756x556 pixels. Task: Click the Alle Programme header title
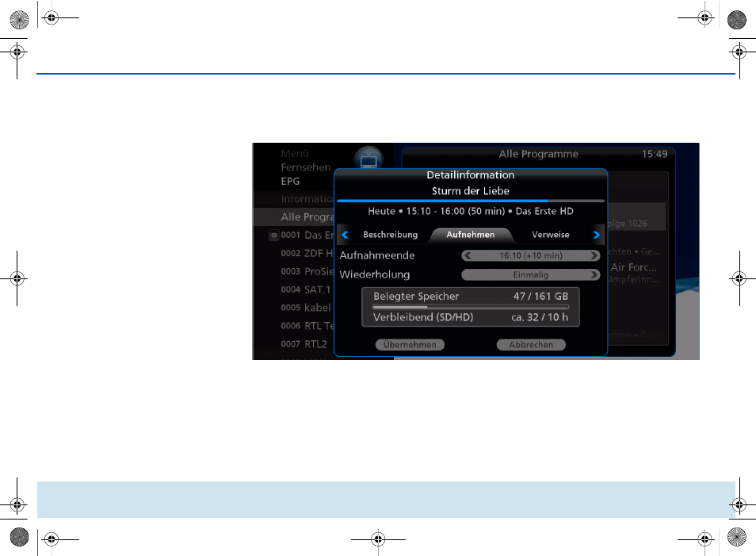tap(539, 154)
